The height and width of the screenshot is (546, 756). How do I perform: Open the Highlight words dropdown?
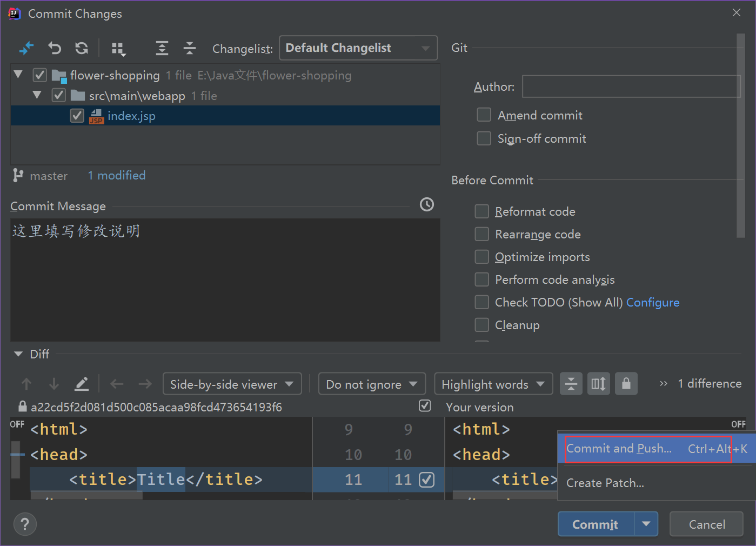click(x=493, y=384)
